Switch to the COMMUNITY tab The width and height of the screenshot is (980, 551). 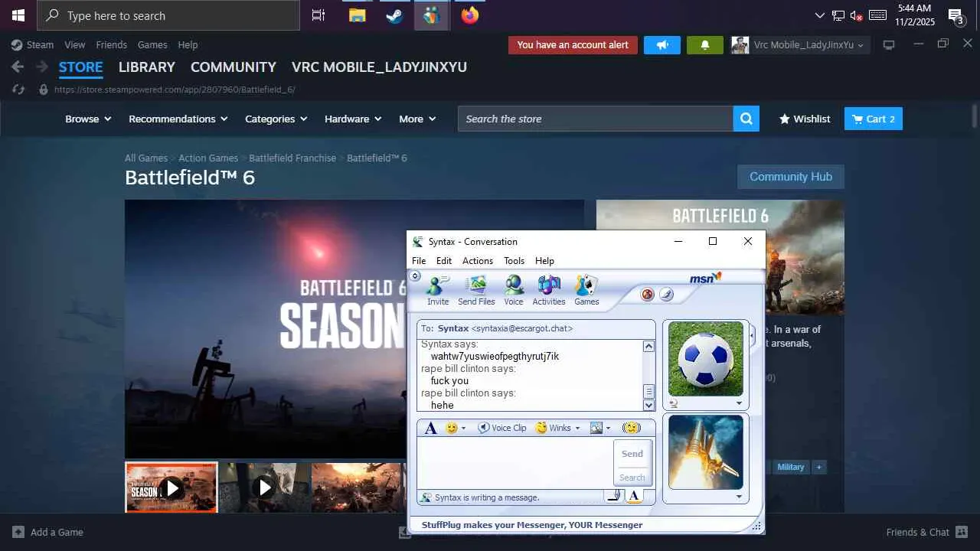pyautogui.click(x=234, y=67)
